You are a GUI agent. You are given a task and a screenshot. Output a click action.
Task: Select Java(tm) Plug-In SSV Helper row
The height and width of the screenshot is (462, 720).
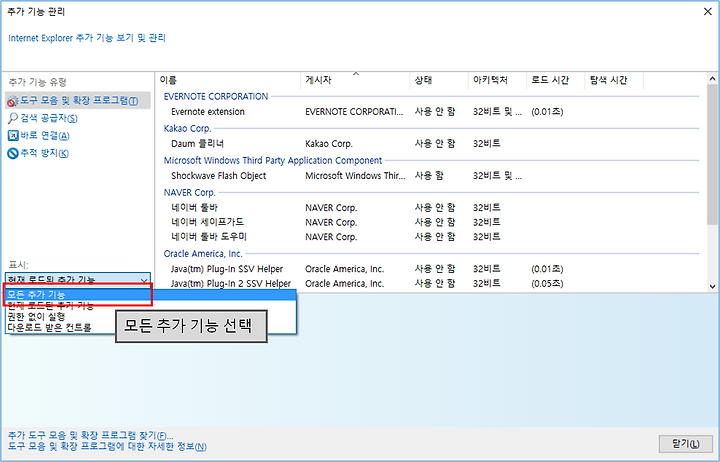coord(431,269)
